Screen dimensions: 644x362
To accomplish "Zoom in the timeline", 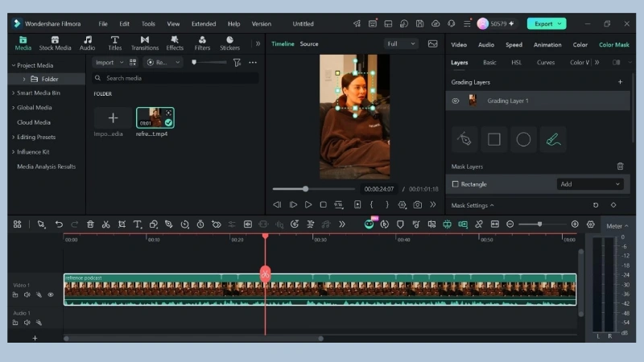I will 575,224.
